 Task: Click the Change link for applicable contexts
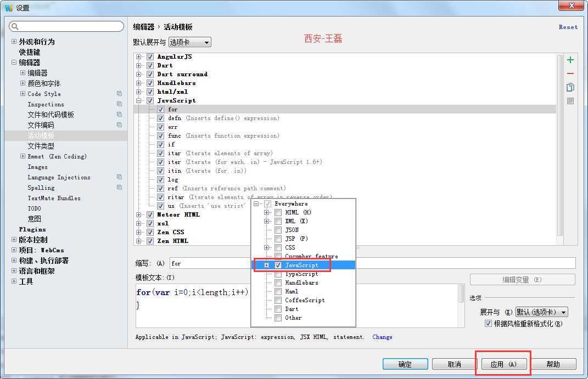(x=382, y=337)
